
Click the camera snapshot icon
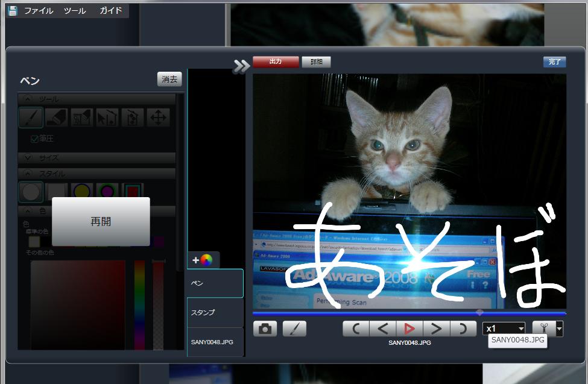(265, 329)
